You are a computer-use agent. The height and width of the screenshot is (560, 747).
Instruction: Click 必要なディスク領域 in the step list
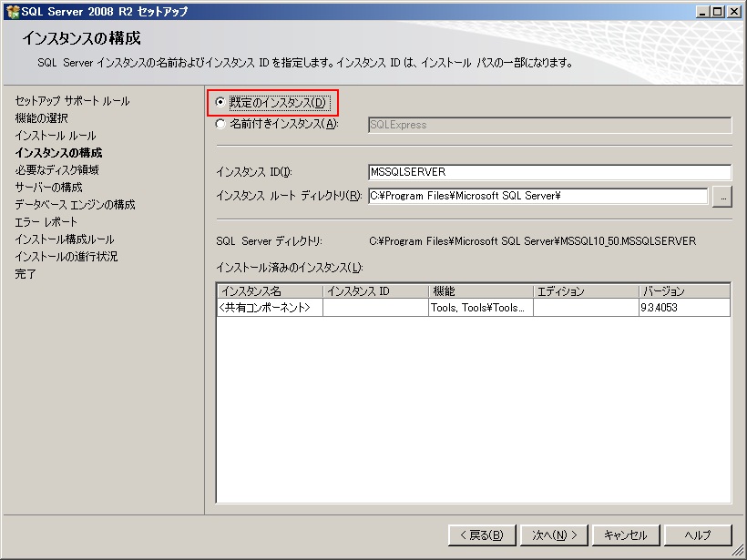click(x=56, y=170)
